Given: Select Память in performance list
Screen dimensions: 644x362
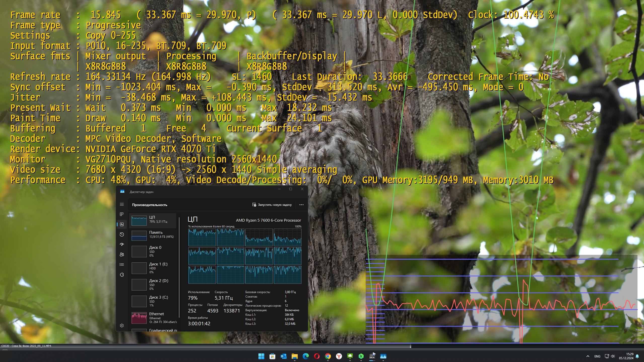Looking at the screenshot, I should click(153, 235).
